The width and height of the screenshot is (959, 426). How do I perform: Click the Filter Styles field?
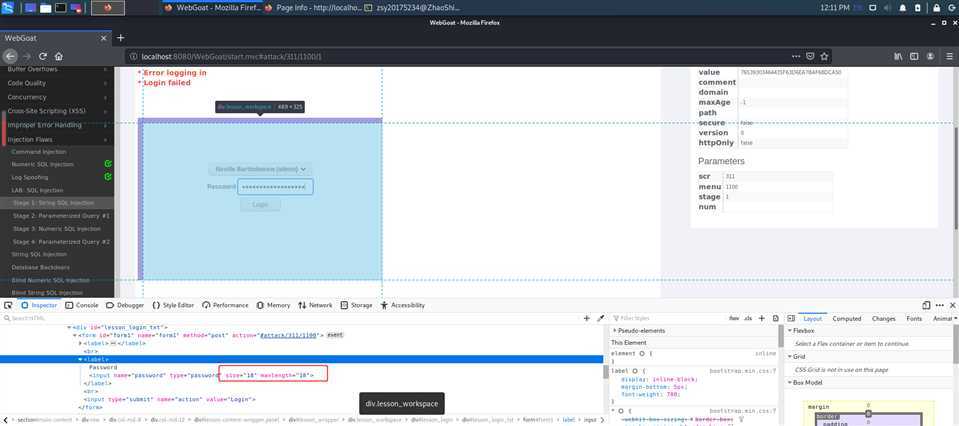coord(667,318)
